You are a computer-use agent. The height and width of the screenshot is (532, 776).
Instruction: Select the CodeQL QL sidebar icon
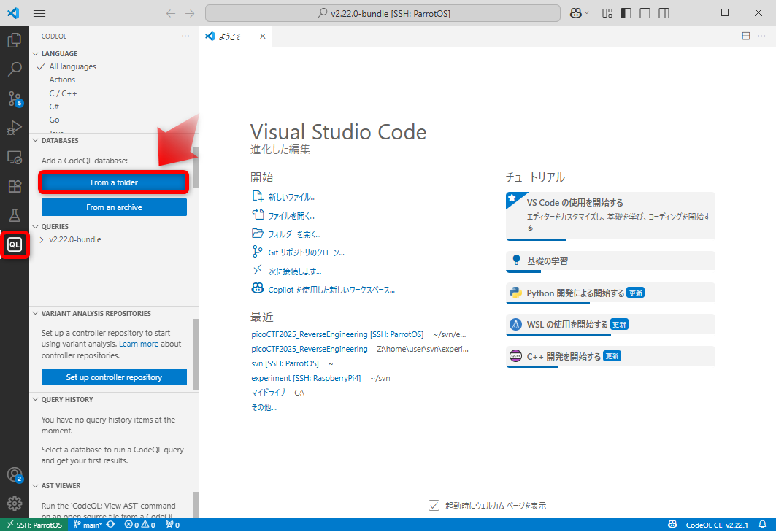coord(15,244)
